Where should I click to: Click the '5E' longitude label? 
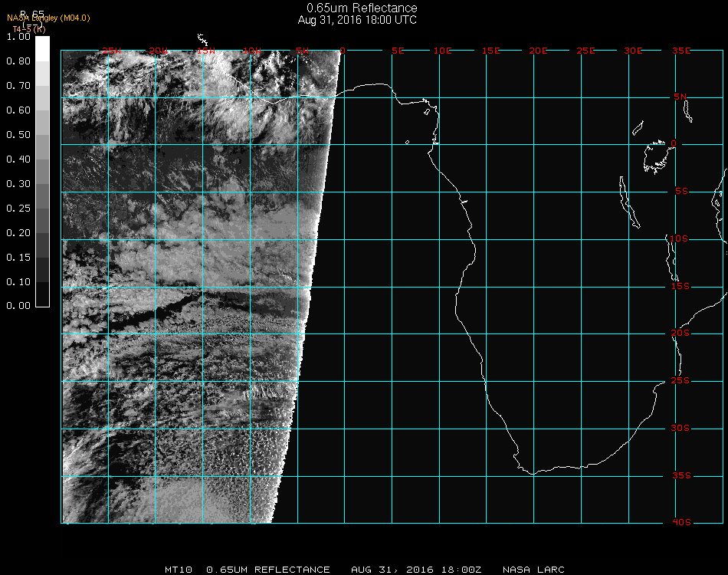point(398,51)
